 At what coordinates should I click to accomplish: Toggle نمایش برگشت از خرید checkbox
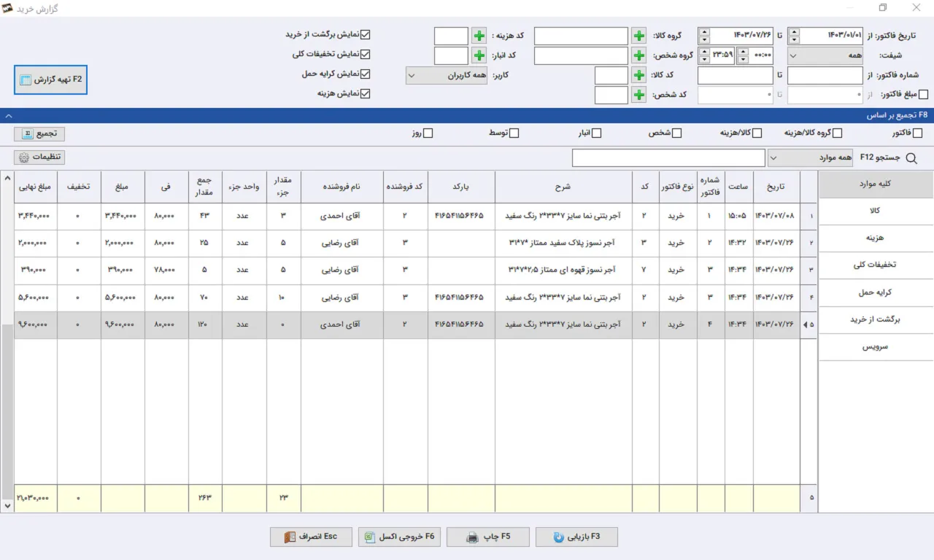point(366,34)
